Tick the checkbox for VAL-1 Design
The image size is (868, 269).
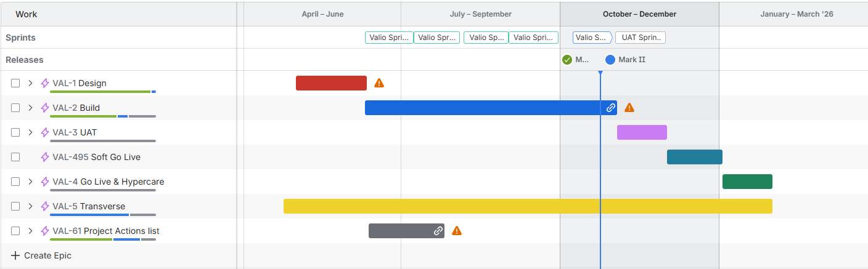coord(15,83)
